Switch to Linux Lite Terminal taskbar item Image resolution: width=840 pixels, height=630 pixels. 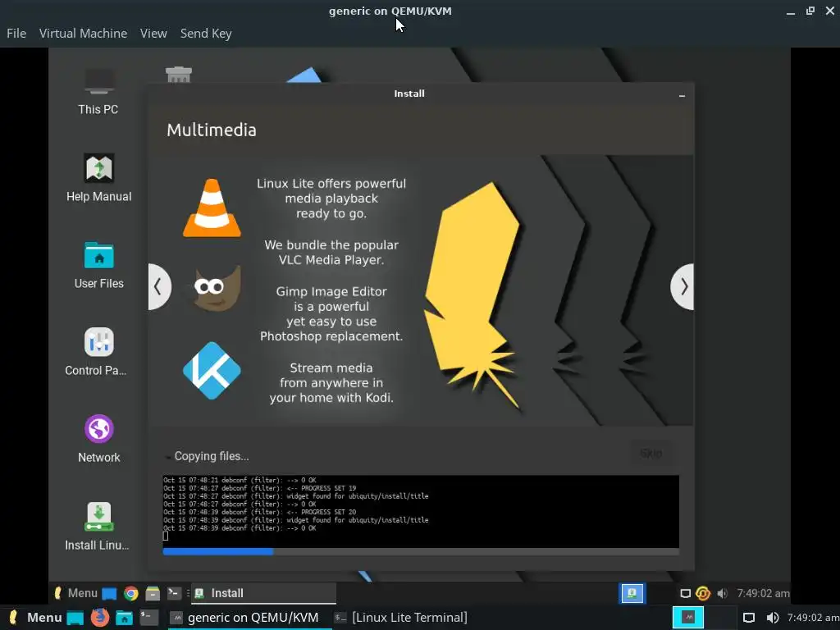(400, 618)
